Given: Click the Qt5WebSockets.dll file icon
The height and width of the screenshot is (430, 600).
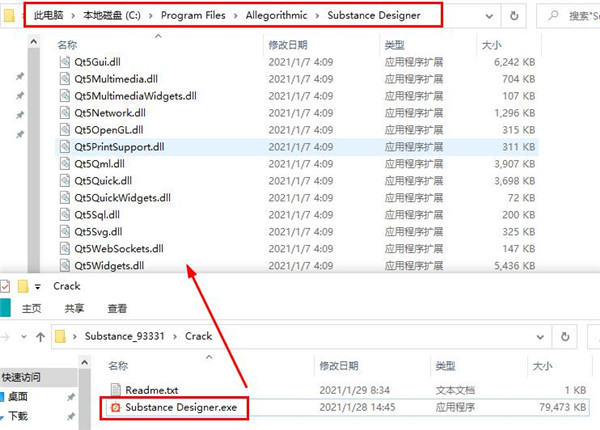Looking at the screenshot, I should click(65, 248).
